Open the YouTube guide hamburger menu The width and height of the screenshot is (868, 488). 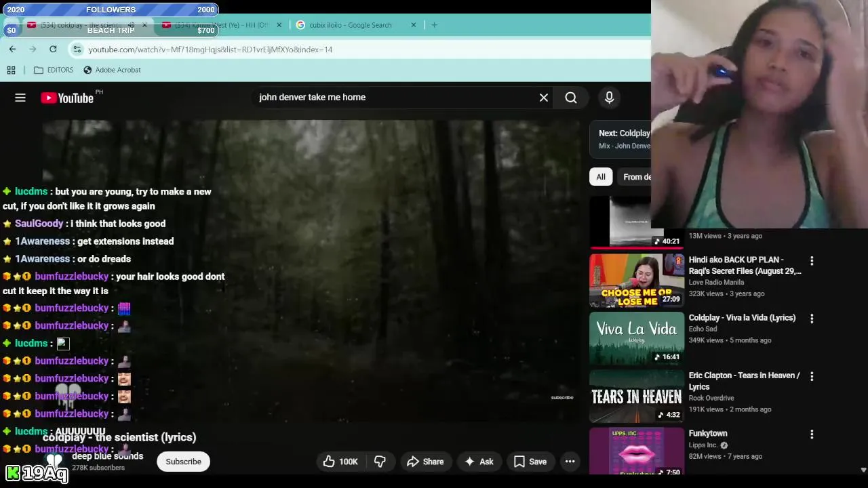[x=20, y=98]
